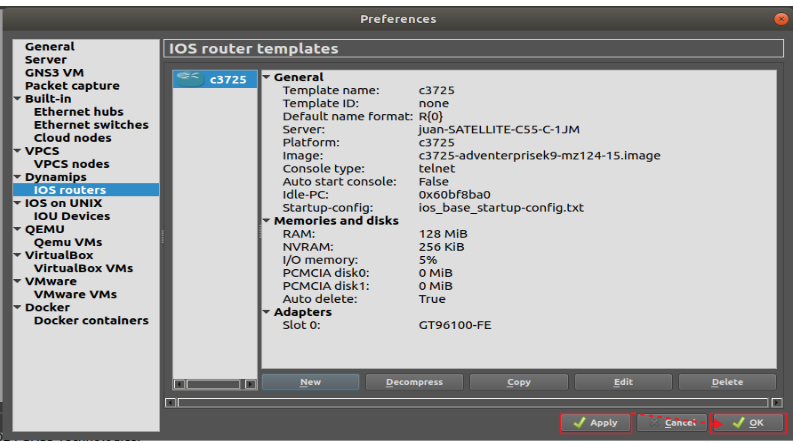Open Packet capture preferences
This screenshot has width=793, height=443.
[x=72, y=85]
